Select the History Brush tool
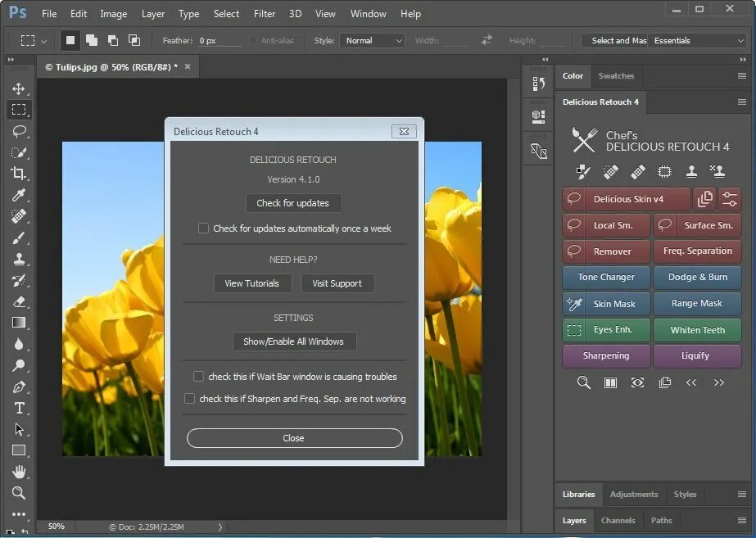Viewport: 756px width, 538px height. click(x=19, y=280)
